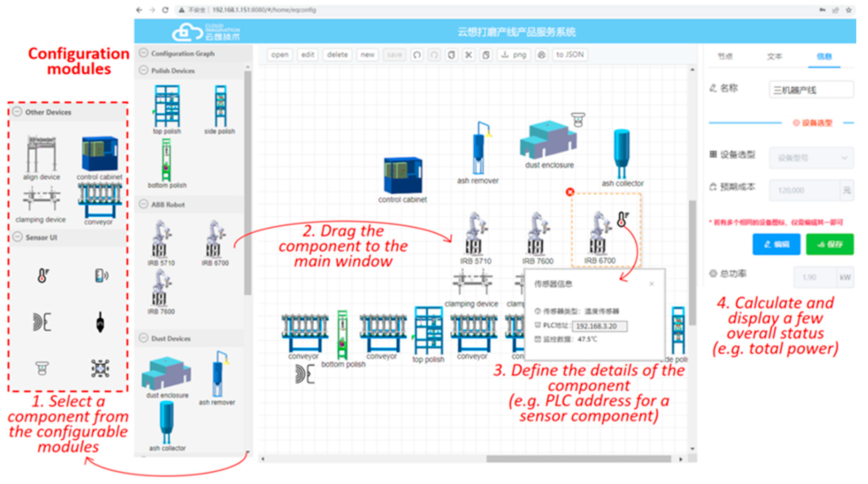
Task: Click the paste icon right of the scissors
Action: pos(485,55)
